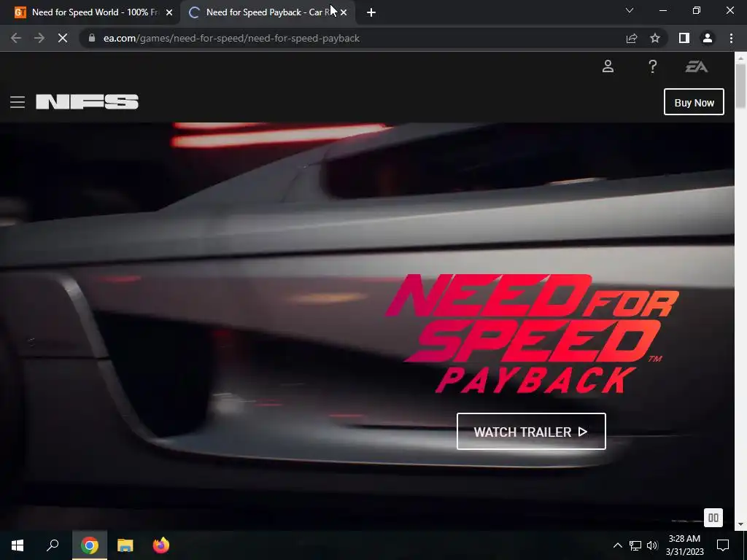Close the Need for Speed World tab
Screen dimensions: 747x560
coord(169,13)
